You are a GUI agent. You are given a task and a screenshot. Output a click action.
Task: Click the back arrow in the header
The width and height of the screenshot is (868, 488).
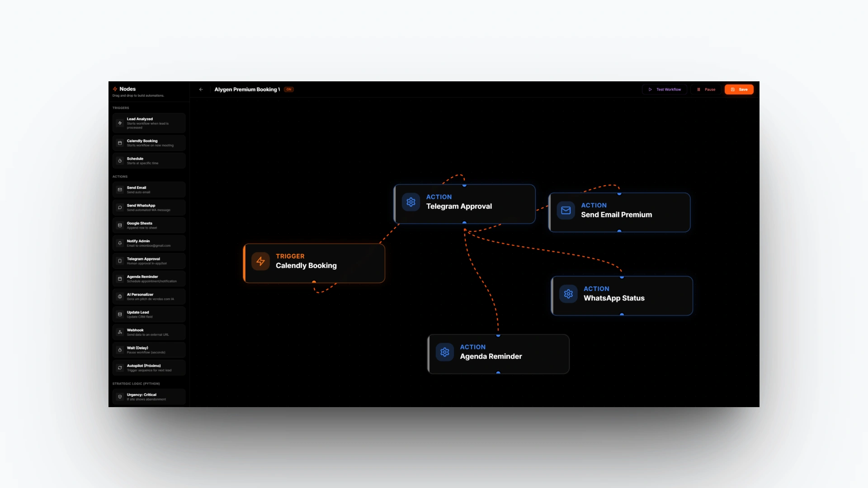201,89
